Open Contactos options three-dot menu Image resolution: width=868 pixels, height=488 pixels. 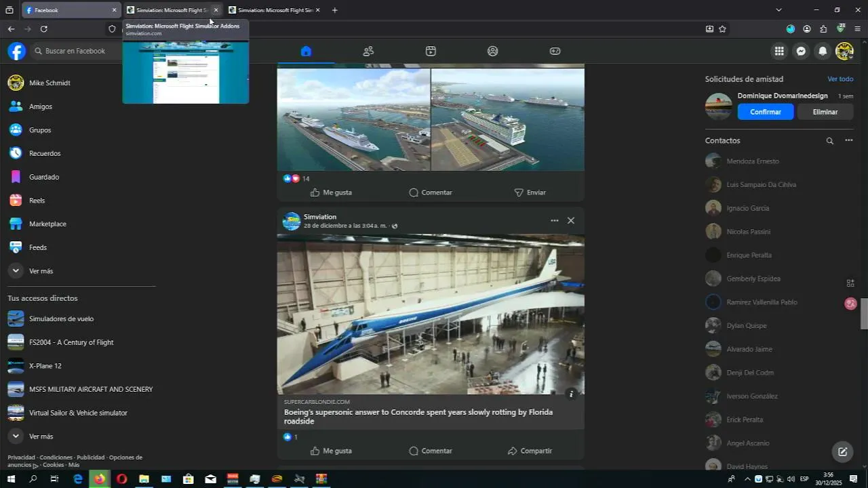848,140
